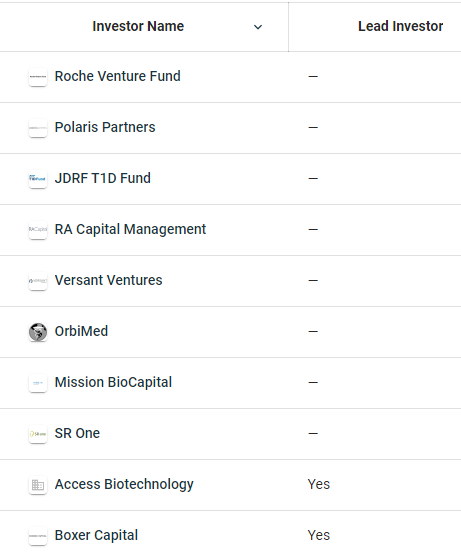Open the Roche Venture Fund investor link
The width and height of the screenshot is (461, 557).
click(x=118, y=76)
